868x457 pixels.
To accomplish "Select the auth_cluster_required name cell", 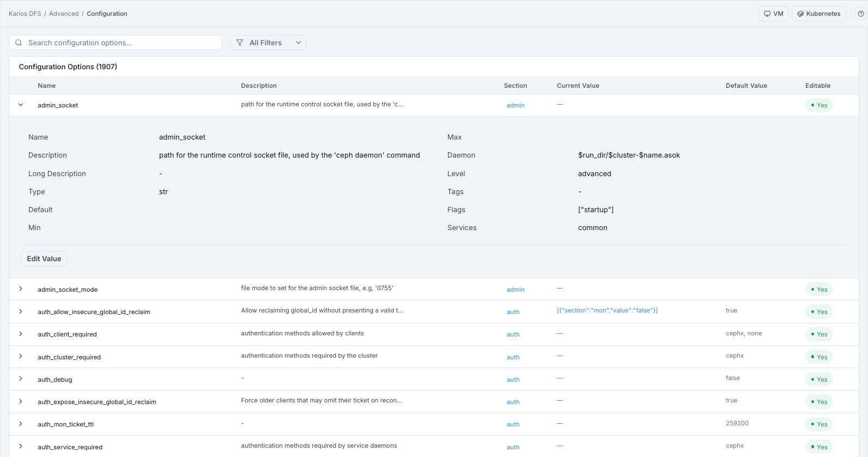I will point(69,357).
